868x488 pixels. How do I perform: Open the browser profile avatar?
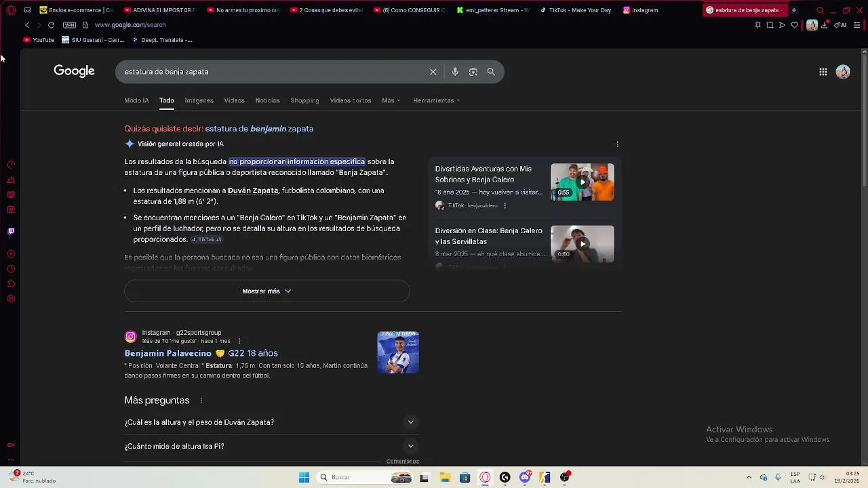click(812, 25)
